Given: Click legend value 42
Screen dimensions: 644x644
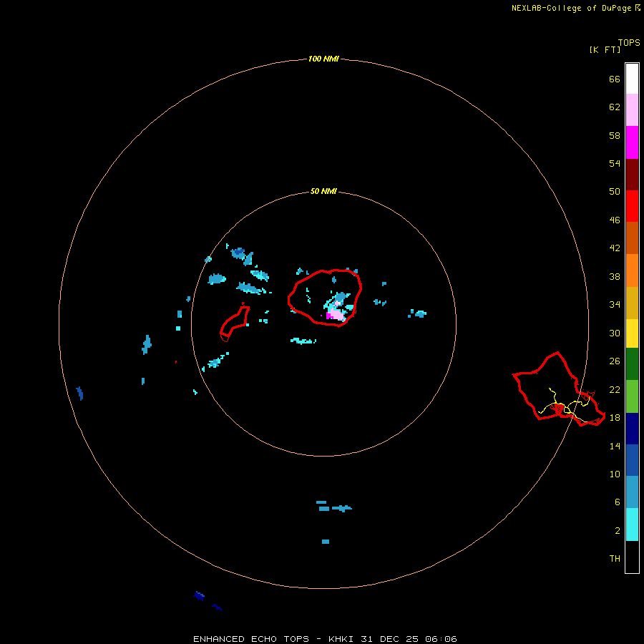Looking at the screenshot, I should (615, 248).
